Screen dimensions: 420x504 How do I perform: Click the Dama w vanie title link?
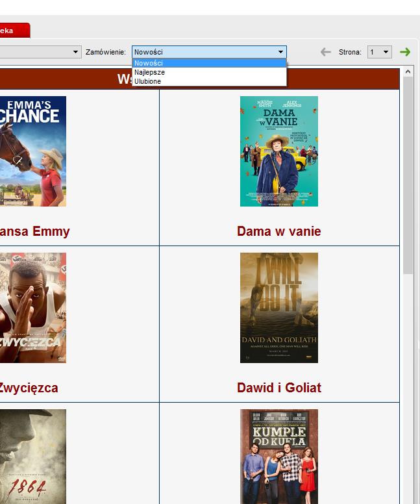[279, 231]
